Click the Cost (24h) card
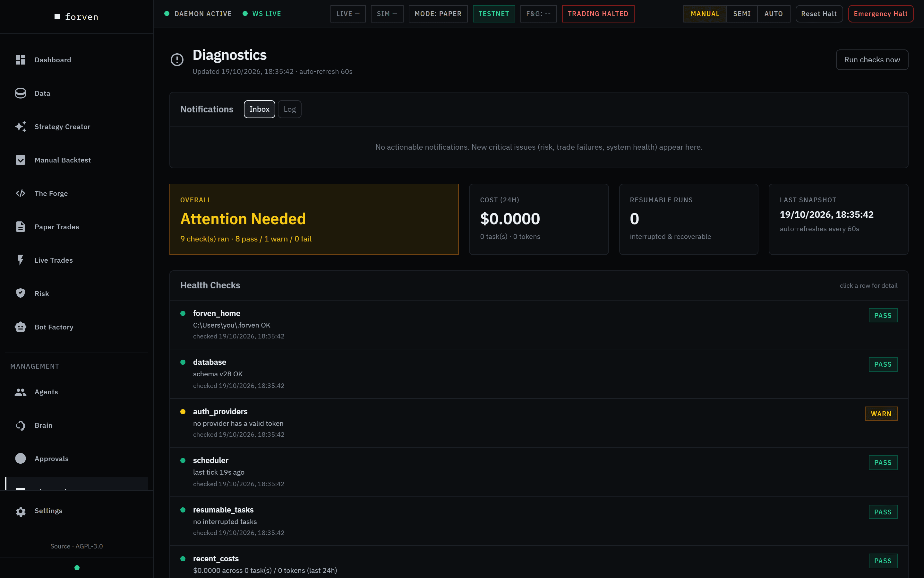This screenshot has height=578, width=924. (x=539, y=219)
